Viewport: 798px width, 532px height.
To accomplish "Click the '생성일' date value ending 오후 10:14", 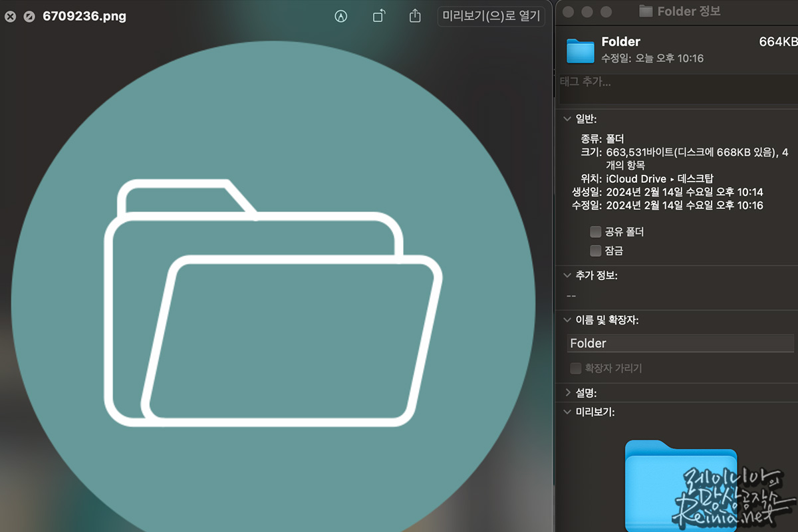I will point(684,192).
